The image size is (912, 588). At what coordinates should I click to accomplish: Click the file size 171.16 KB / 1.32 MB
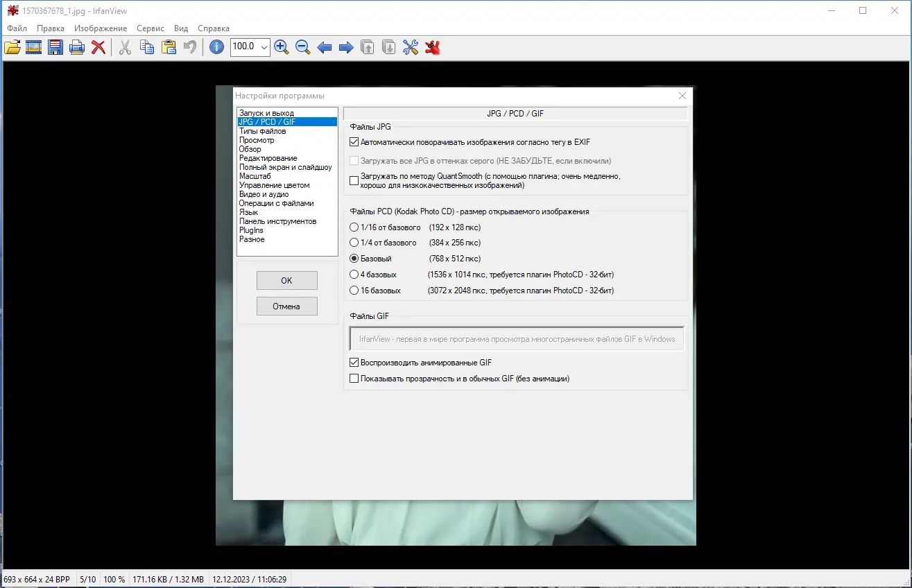pyautogui.click(x=169, y=579)
